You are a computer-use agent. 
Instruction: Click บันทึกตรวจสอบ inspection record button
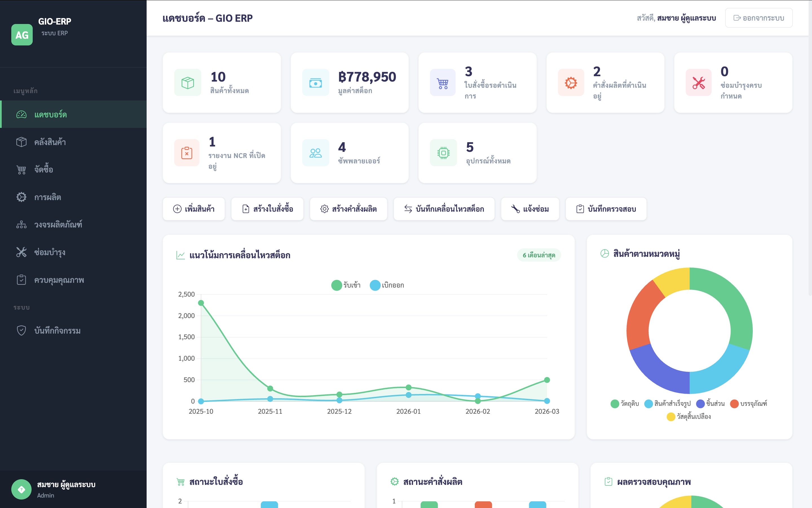click(x=606, y=209)
